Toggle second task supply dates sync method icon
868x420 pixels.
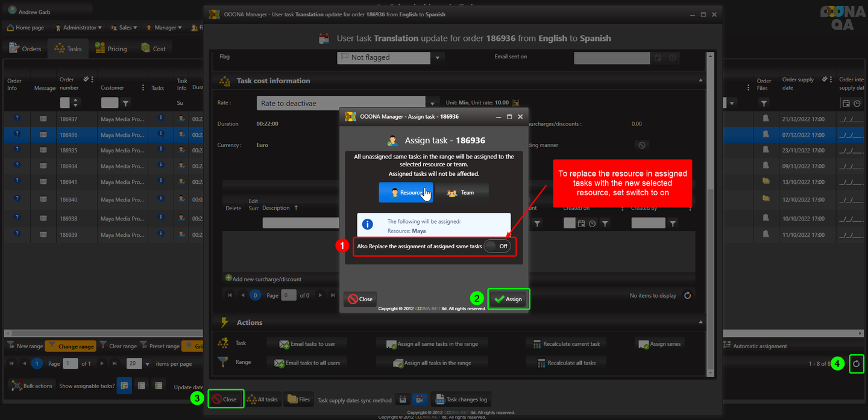pyautogui.click(x=420, y=399)
